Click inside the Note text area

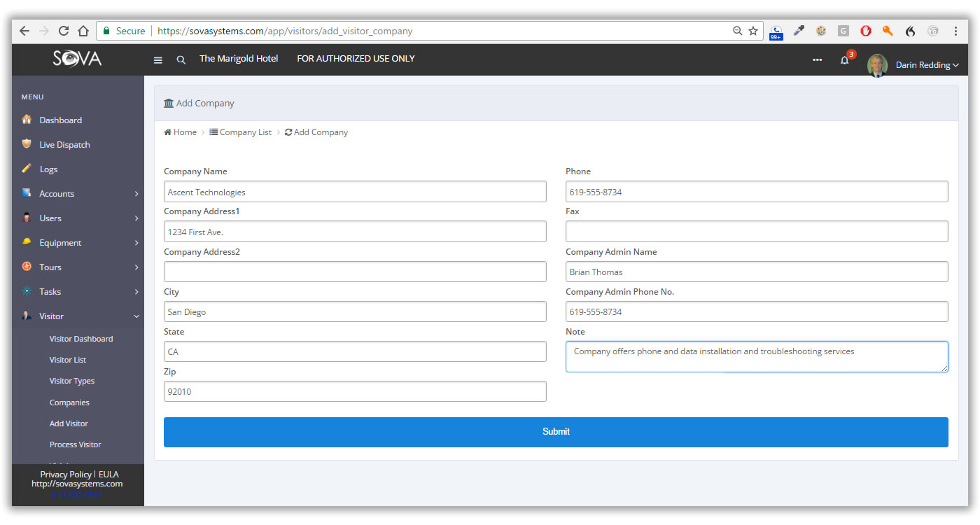(x=757, y=356)
